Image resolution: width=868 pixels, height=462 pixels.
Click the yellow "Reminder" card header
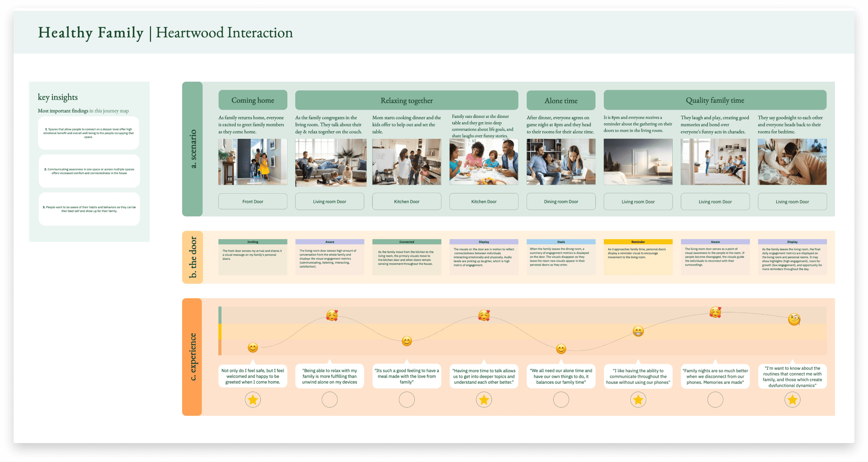coord(638,242)
